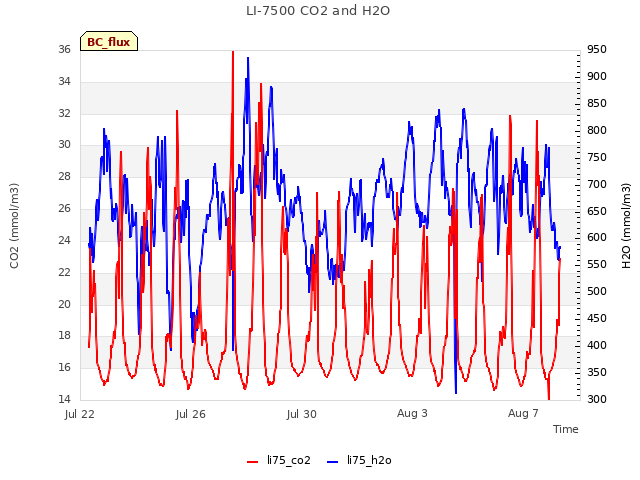Screen dimensions: 640x480
Task: Click the Jul 22 x-axis tick label
Action: coord(80,414)
